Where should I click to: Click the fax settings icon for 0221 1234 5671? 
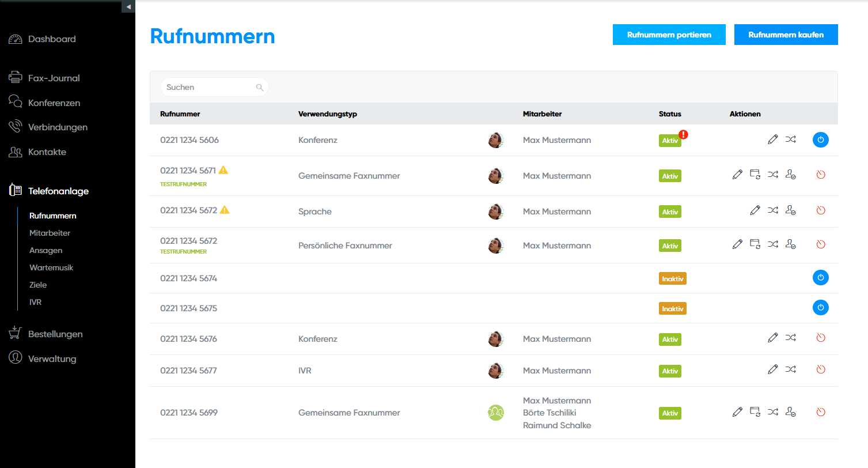click(755, 175)
